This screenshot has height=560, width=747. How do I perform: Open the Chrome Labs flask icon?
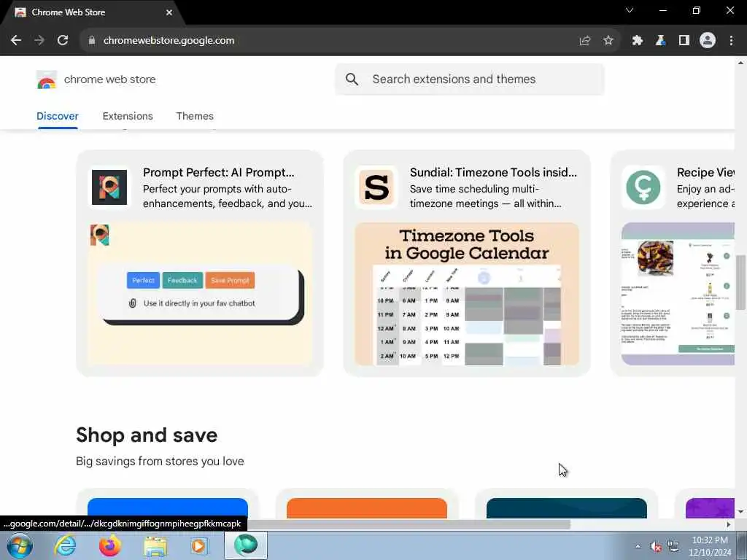[660, 41]
